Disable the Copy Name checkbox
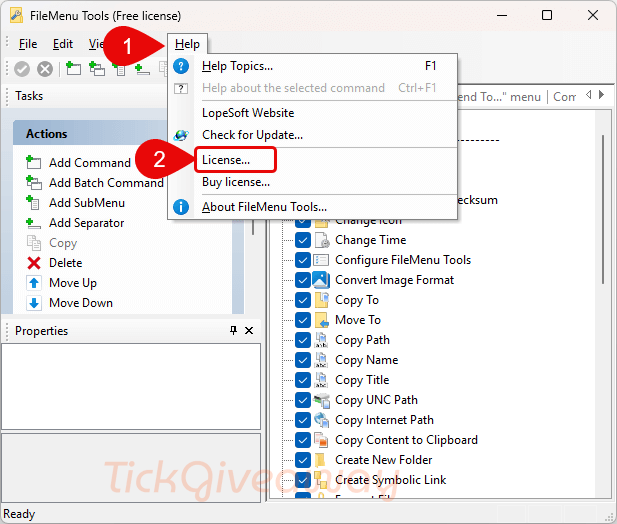This screenshot has height=524, width=617. [x=303, y=360]
